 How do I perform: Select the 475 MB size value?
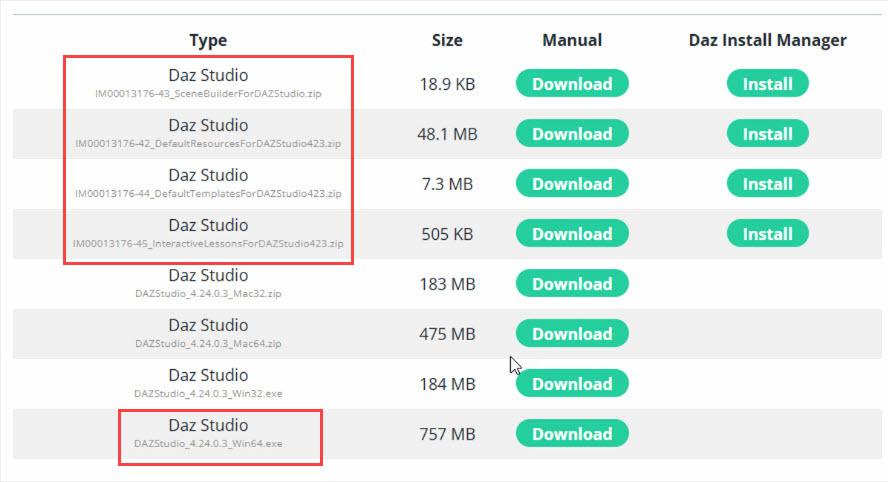point(447,334)
